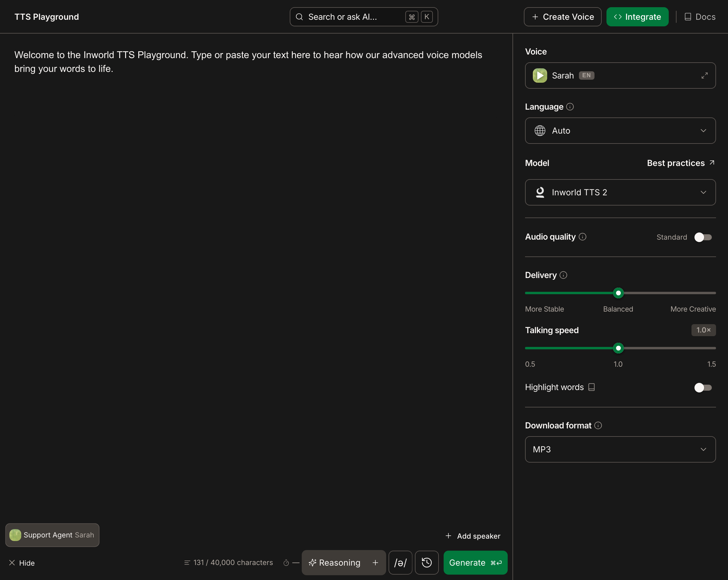This screenshot has width=728, height=580.
Task: Click the plus next to Reasoning
Action: click(375, 562)
